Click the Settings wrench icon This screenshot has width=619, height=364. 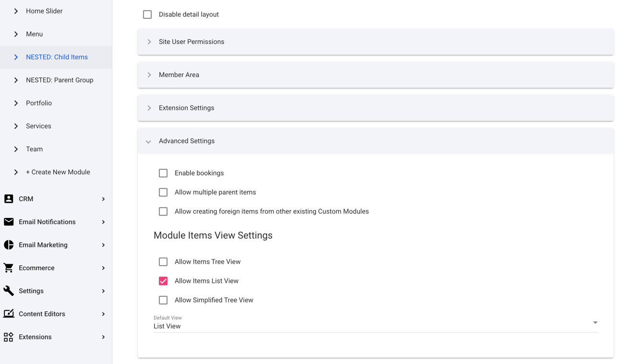[x=8, y=291]
